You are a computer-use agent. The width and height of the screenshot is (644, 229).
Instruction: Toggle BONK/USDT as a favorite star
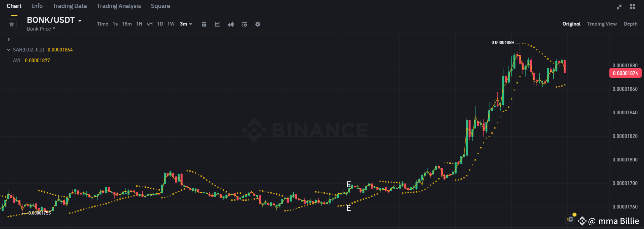[11, 24]
